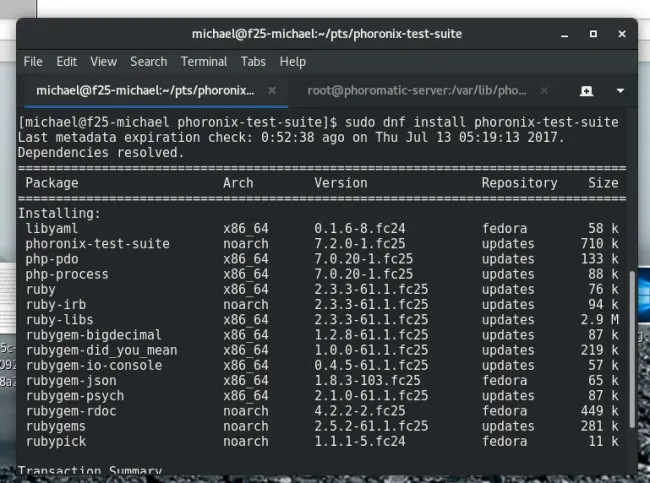Open the Terminal menu
650x483 pixels.
pos(204,62)
